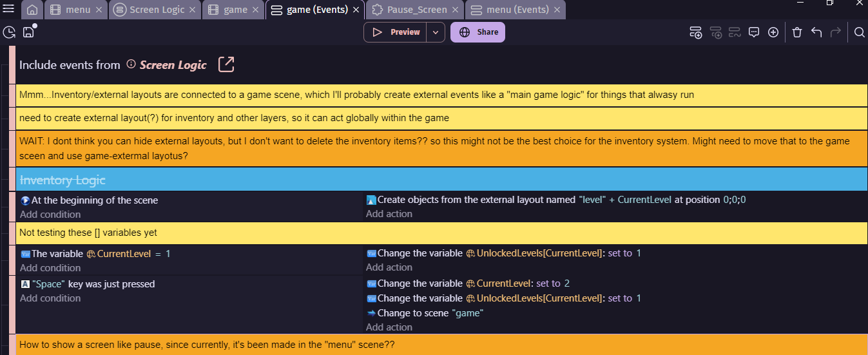The image size is (868, 355).
Task: Add a comment event from the toolbar
Action: (x=754, y=32)
